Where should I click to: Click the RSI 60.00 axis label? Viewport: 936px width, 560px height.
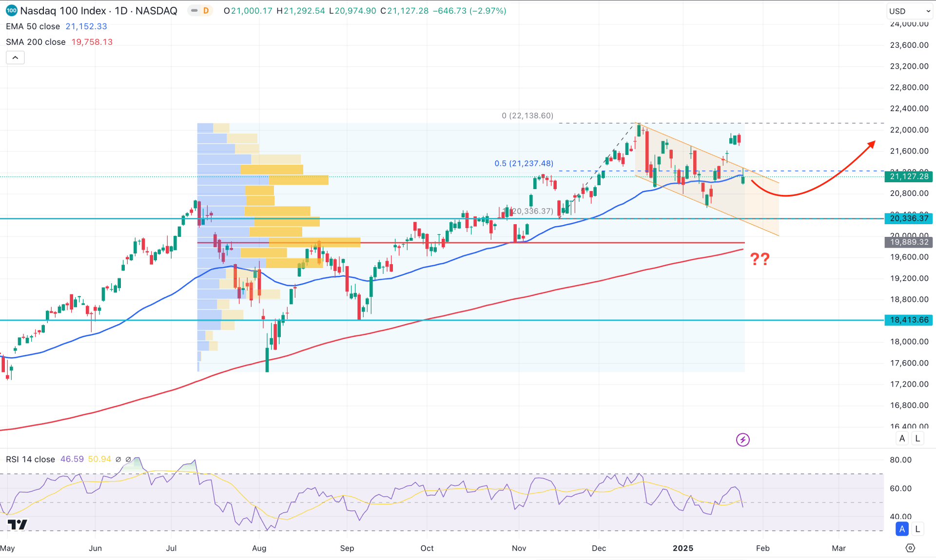pyautogui.click(x=900, y=488)
